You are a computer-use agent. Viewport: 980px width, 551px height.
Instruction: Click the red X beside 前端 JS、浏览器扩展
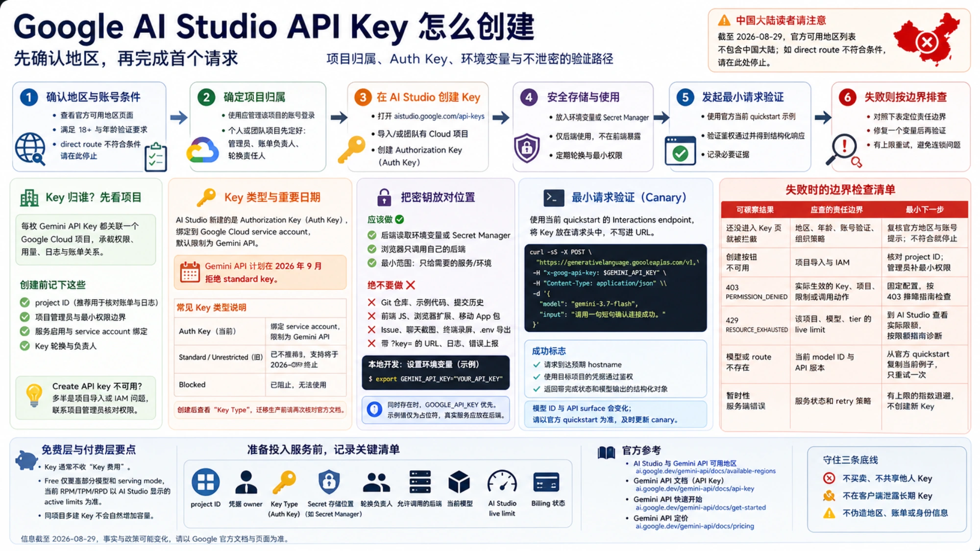(371, 316)
